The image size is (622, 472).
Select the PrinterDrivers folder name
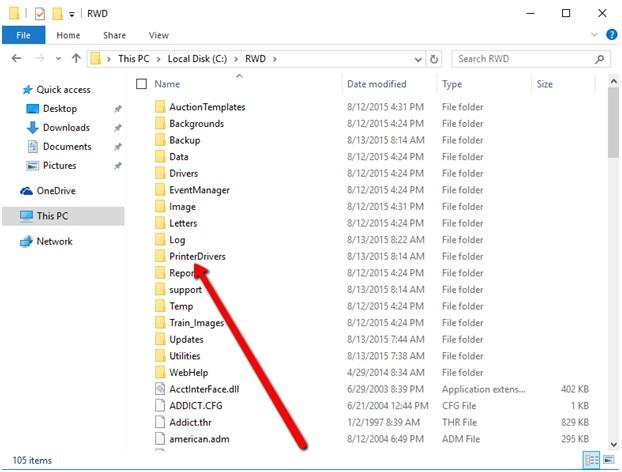click(197, 257)
